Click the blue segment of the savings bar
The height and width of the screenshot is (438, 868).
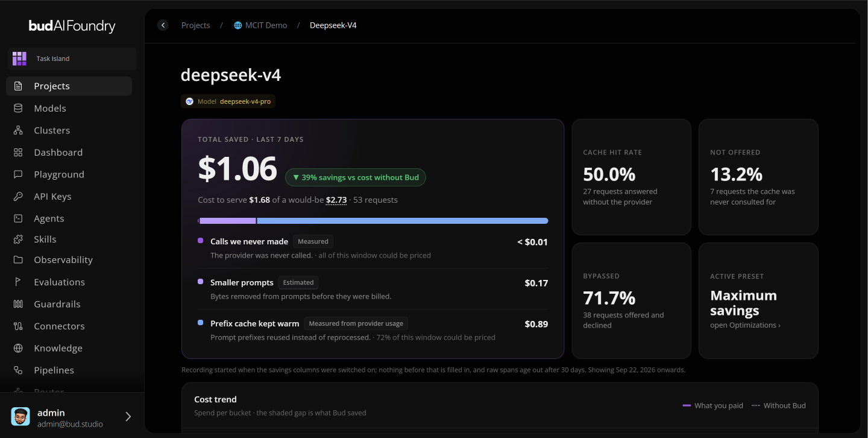403,221
